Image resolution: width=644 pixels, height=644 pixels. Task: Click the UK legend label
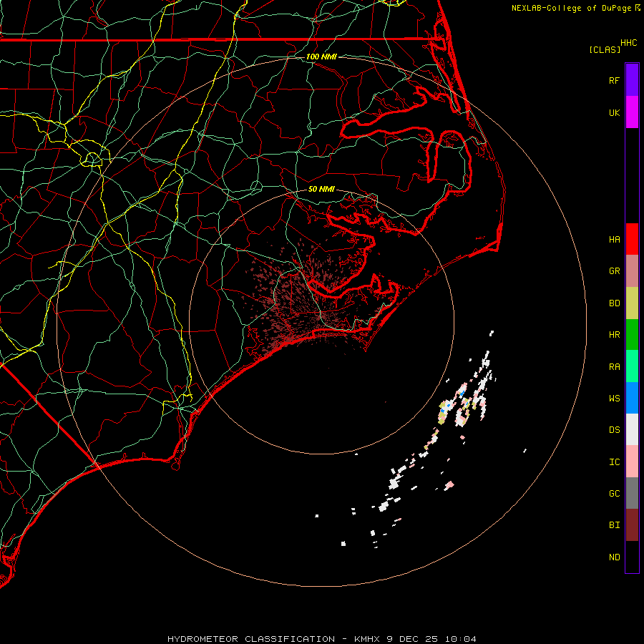pyautogui.click(x=614, y=112)
